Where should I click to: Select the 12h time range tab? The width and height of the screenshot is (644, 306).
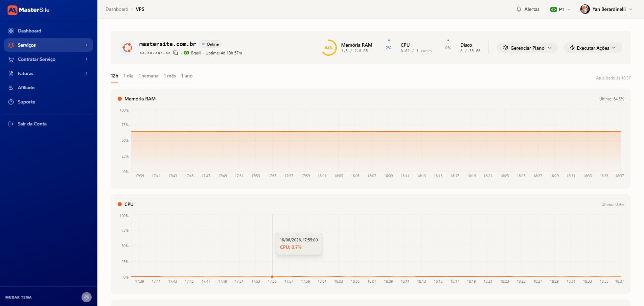pos(115,76)
